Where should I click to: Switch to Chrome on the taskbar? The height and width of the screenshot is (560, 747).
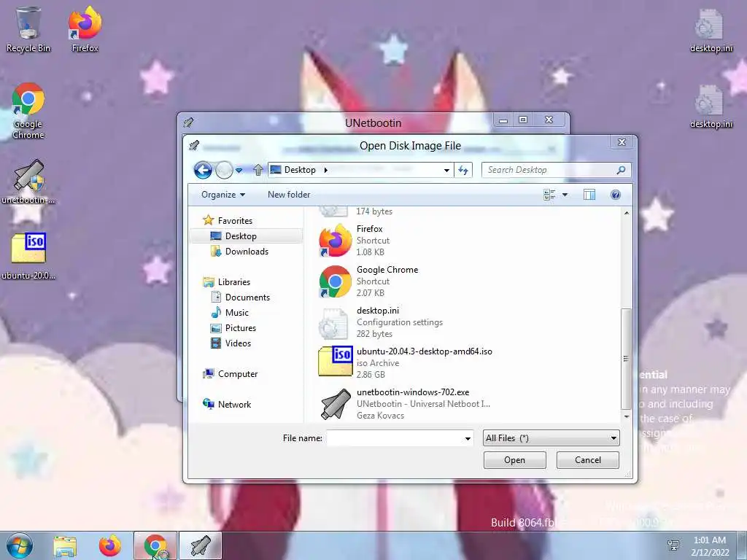(x=155, y=545)
